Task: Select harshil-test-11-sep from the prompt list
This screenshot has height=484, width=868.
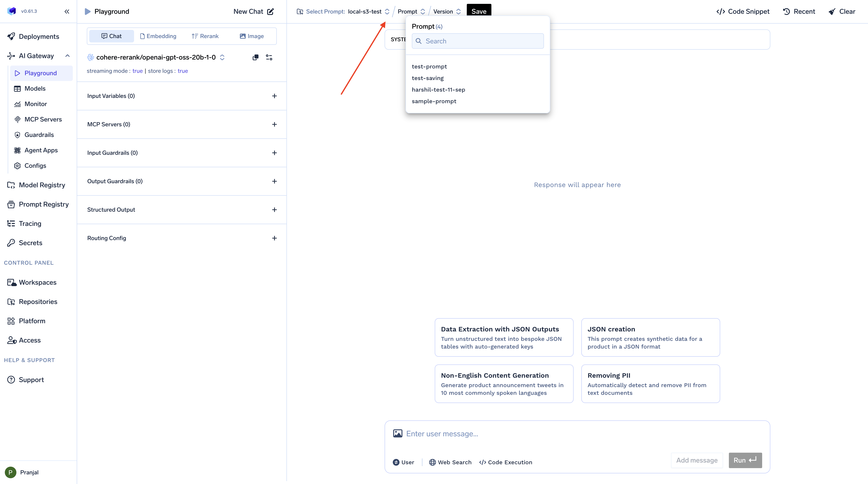Action: [x=438, y=90]
